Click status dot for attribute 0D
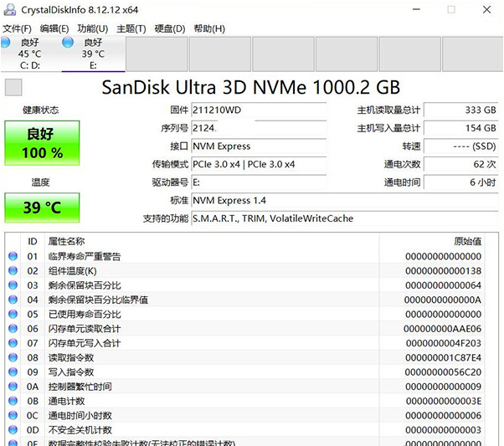This screenshot has width=504, height=446. [13, 429]
